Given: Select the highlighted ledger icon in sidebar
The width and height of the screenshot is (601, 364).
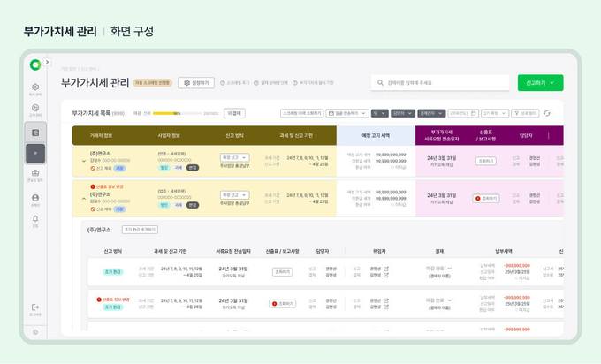Looking at the screenshot, I should [35, 133].
